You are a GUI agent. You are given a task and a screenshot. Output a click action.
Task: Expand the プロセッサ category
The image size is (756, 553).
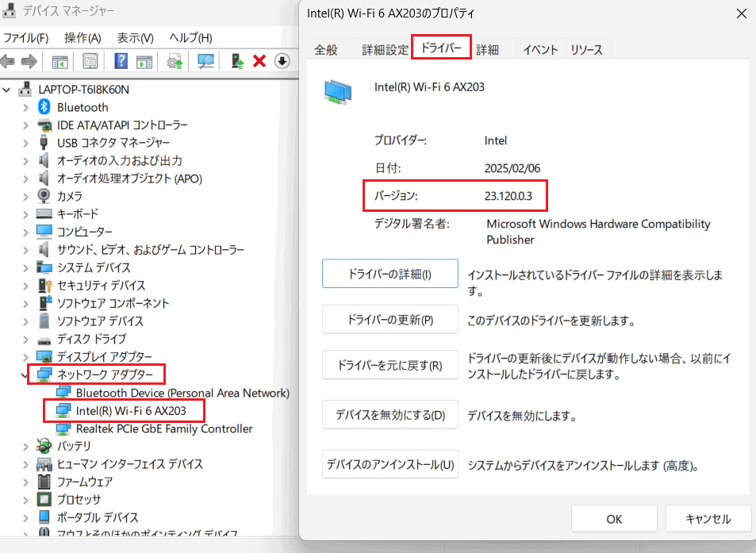[x=26, y=500]
